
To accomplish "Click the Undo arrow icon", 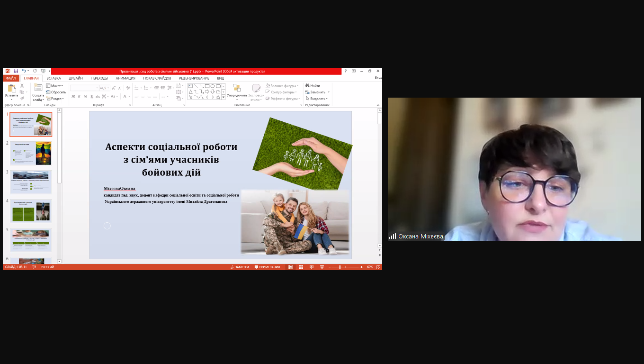I will click(24, 71).
